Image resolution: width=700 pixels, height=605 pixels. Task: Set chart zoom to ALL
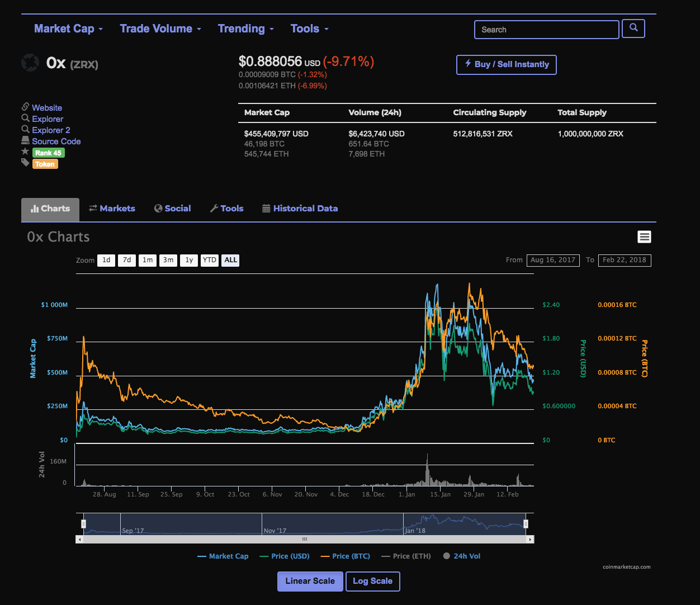[230, 260]
